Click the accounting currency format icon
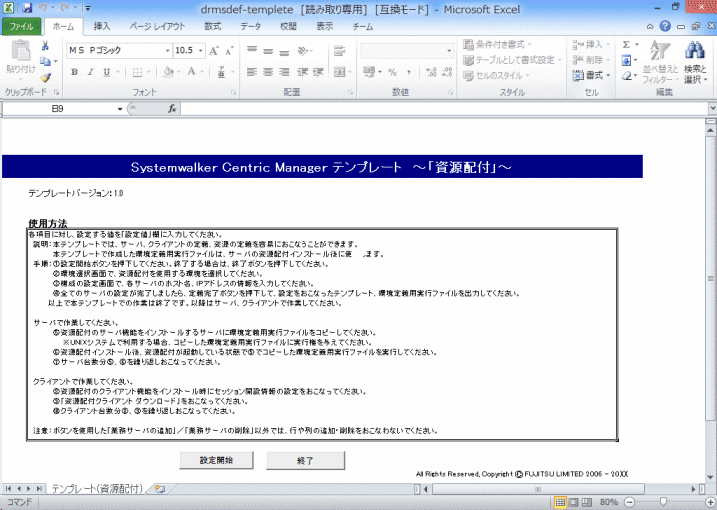 click(369, 72)
